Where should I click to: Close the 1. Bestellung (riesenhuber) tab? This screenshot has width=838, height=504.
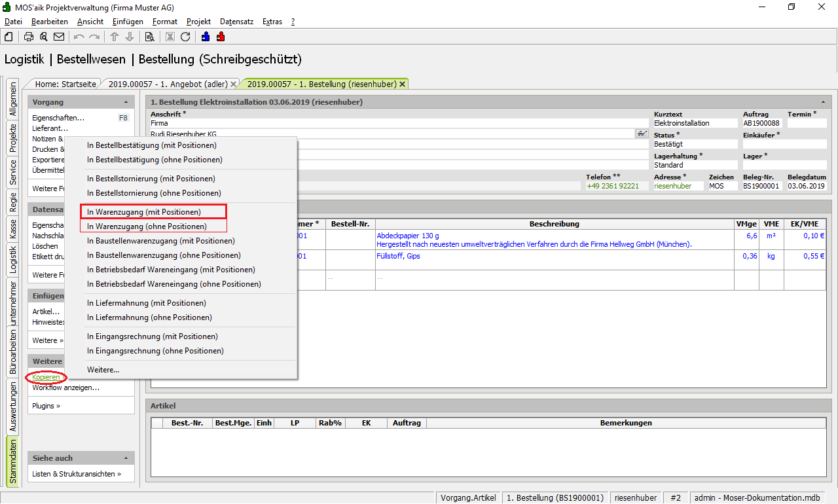click(x=402, y=84)
